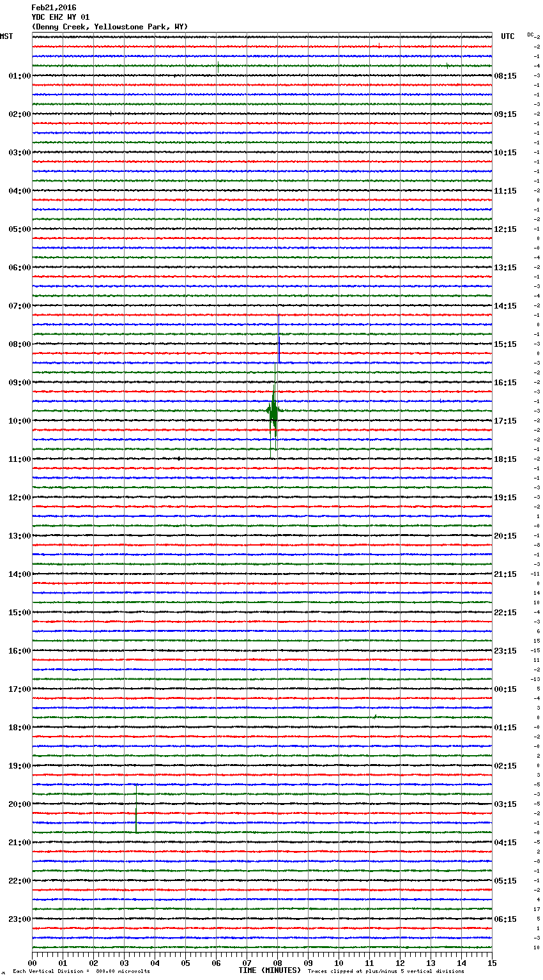
Task: Click the 19:15 UTC time label
Action: click(505, 498)
